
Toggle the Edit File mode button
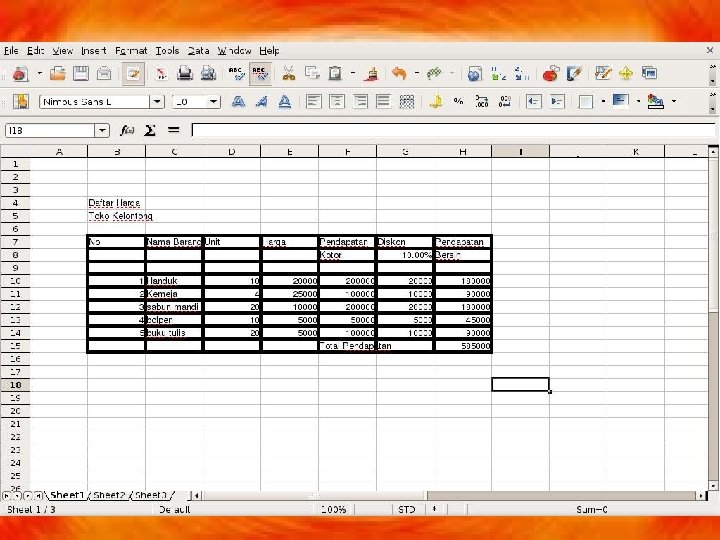tap(133, 73)
